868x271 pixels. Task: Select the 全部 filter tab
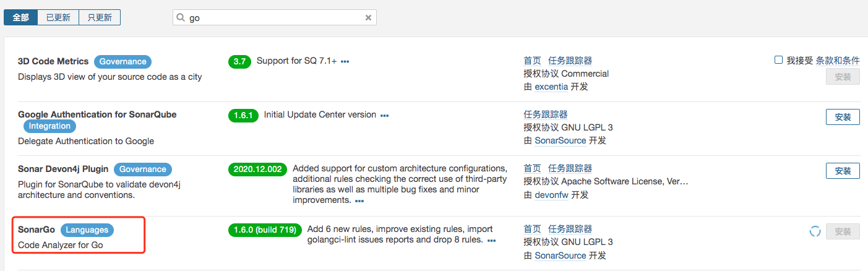pos(20,17)
